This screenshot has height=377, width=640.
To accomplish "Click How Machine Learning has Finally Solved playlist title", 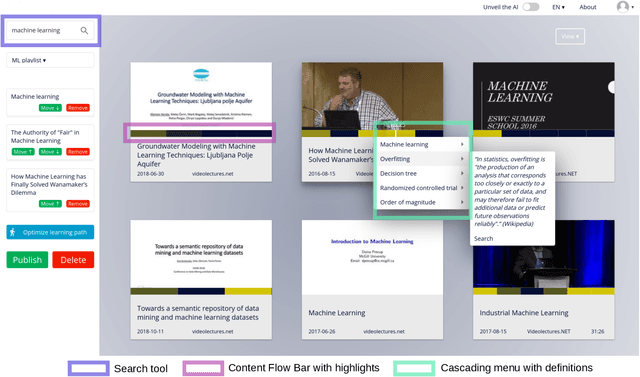I will click(x=49, y=184).
